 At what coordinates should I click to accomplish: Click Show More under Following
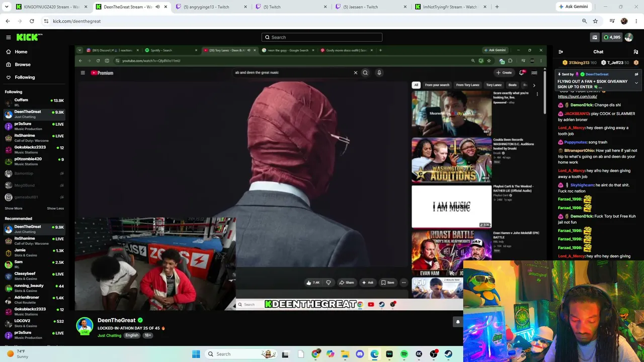tap(14, 208)
